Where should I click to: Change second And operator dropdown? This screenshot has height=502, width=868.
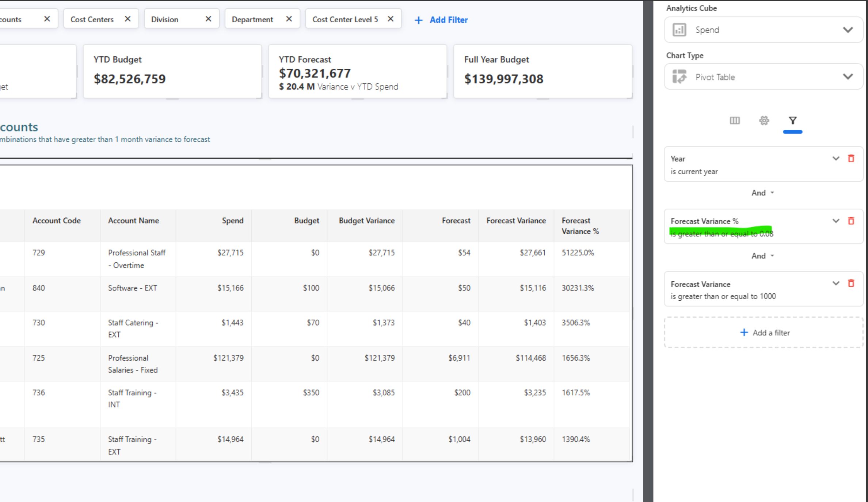[x=763, y=256]
